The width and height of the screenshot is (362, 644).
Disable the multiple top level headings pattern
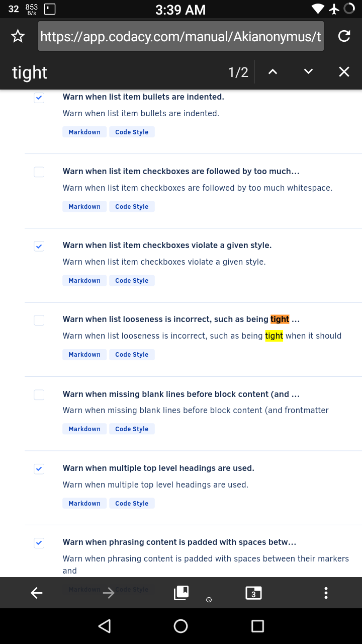point(39,468)
